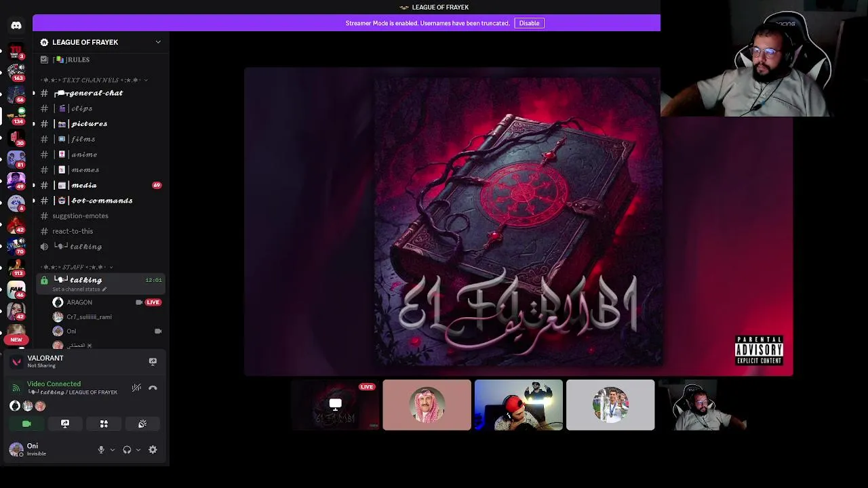Toggle camera with green video button
This screenshot has height=488, width=868.
coord(26,424)
